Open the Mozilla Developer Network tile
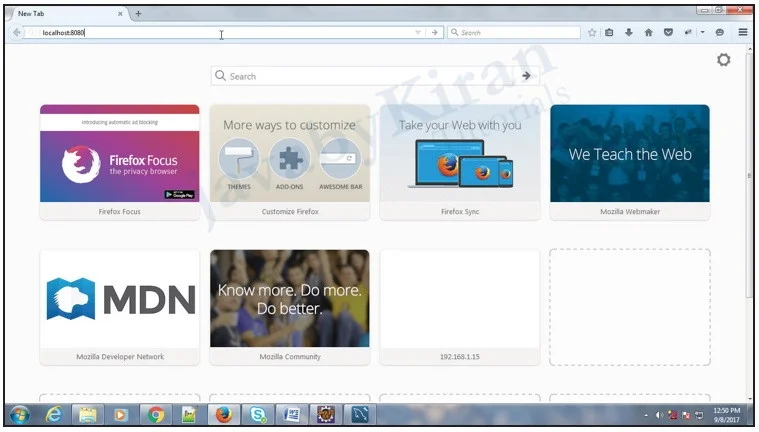 (120, 307)
